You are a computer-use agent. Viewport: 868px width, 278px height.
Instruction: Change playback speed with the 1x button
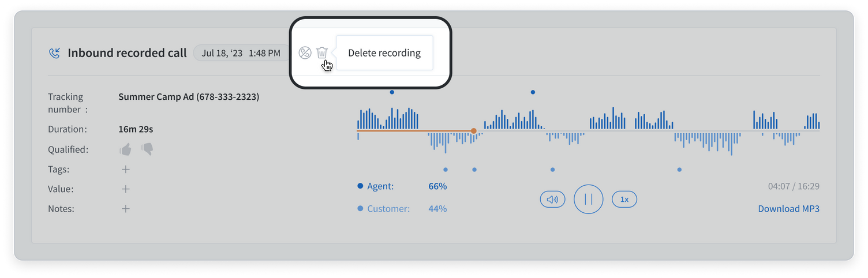click(x=624, y=200)
